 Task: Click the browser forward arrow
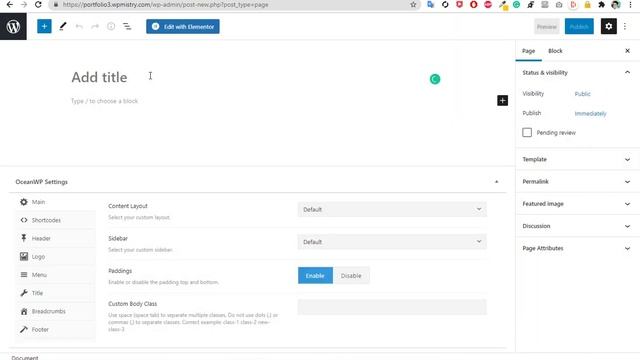point(24,4)
